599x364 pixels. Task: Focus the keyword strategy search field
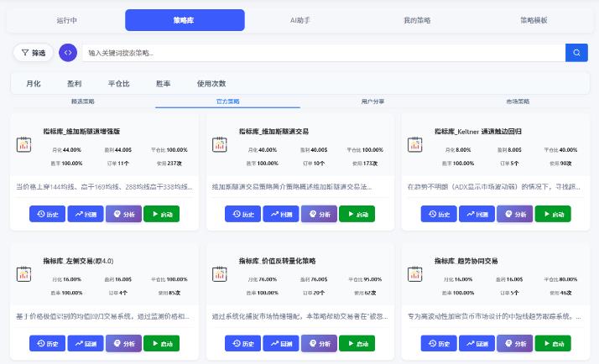(324, 53)
